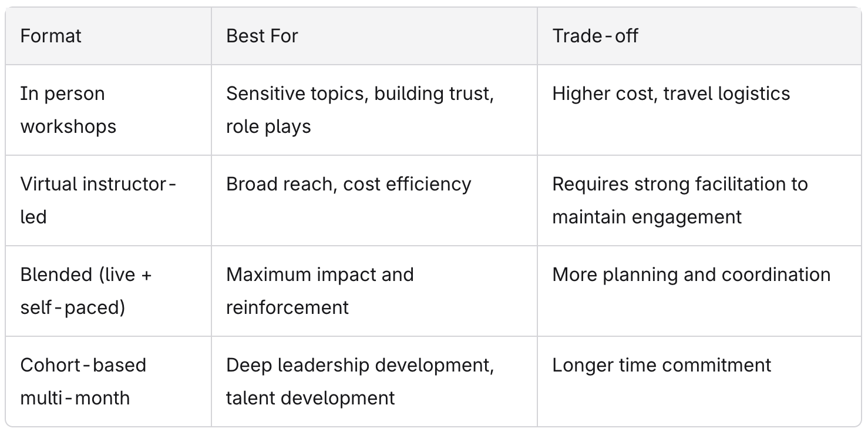Click the word reinforcement in Blended row
Viewport: 868px width, 435px height.
point(287,307)
